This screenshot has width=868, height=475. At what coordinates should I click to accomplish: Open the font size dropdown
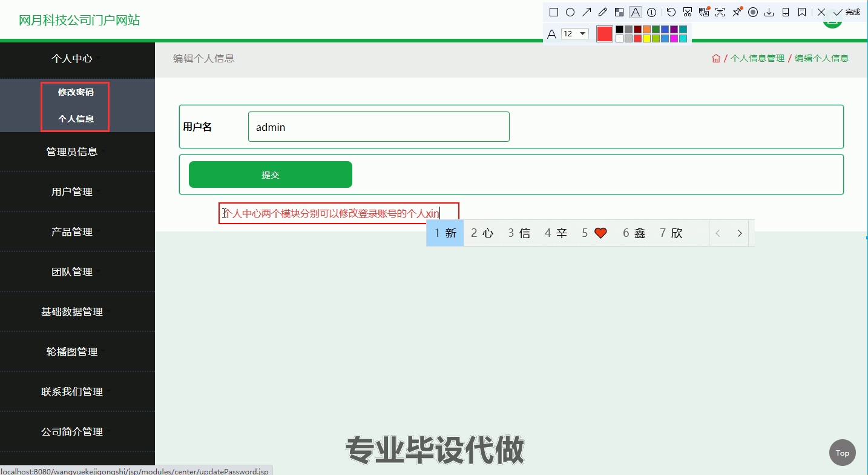click(576, 34)
